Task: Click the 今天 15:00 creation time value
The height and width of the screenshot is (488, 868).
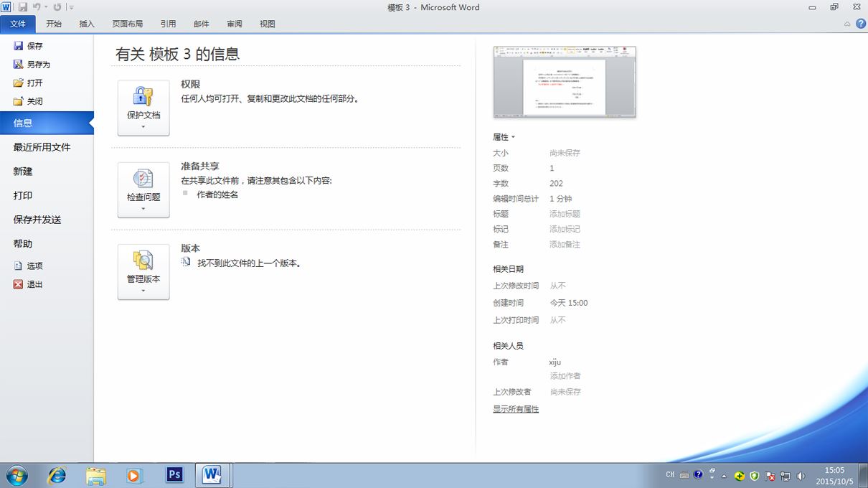Action: (x=569, y=303)
